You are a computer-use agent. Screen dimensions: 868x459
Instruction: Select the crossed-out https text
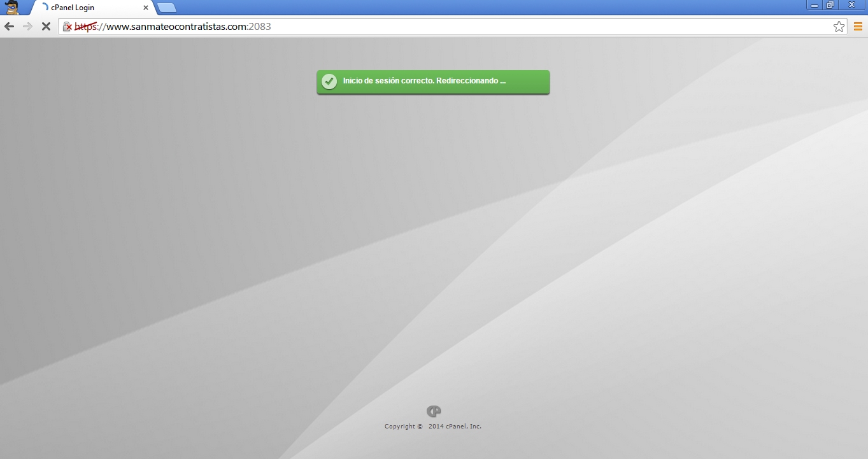85,27
